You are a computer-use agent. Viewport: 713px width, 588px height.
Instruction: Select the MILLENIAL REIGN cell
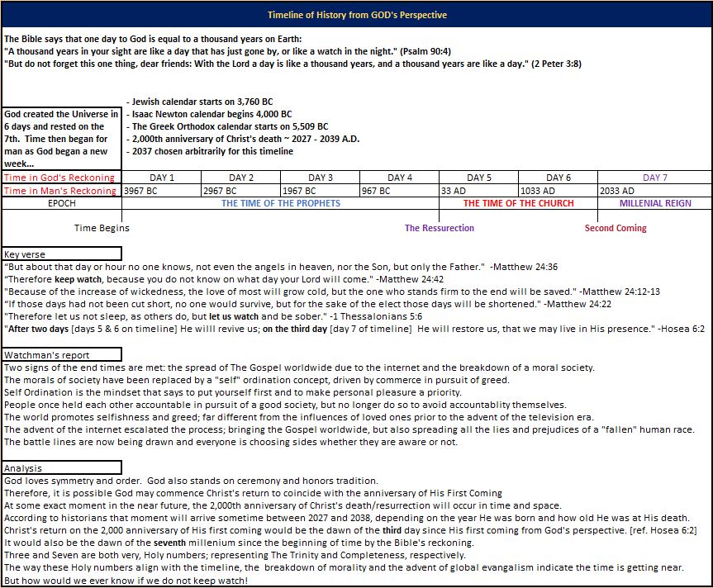655,203
